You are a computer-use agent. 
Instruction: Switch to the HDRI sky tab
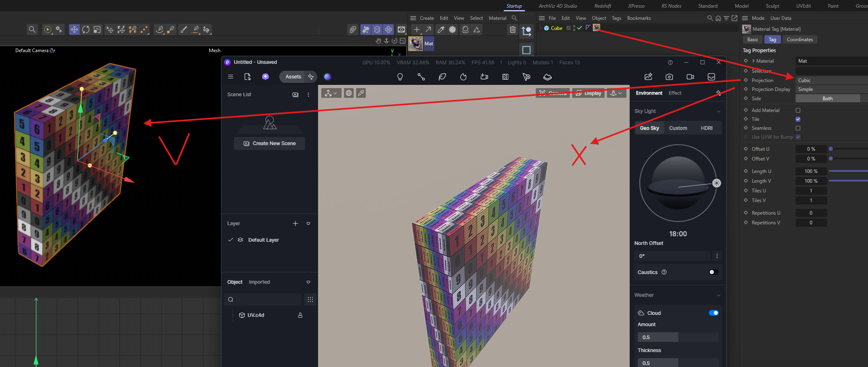(x=707, y=128)
